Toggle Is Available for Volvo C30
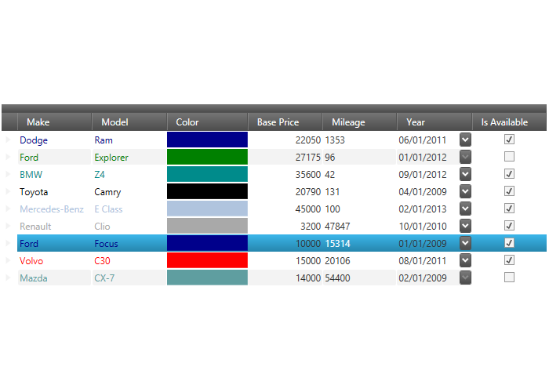549x392 pixels. point(509,260)
